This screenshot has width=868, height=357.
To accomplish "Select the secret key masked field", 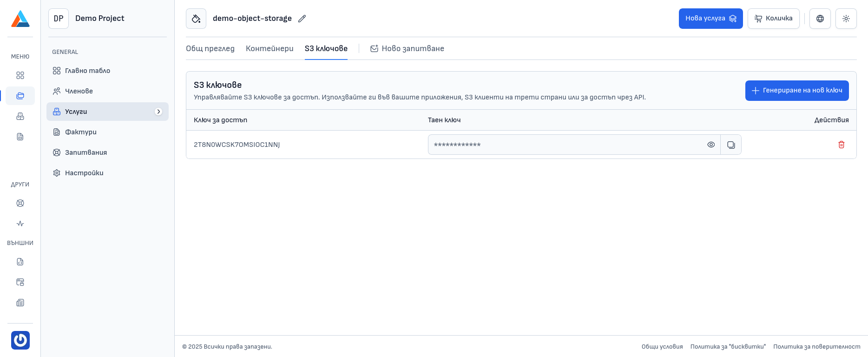I will coord(565,145).
